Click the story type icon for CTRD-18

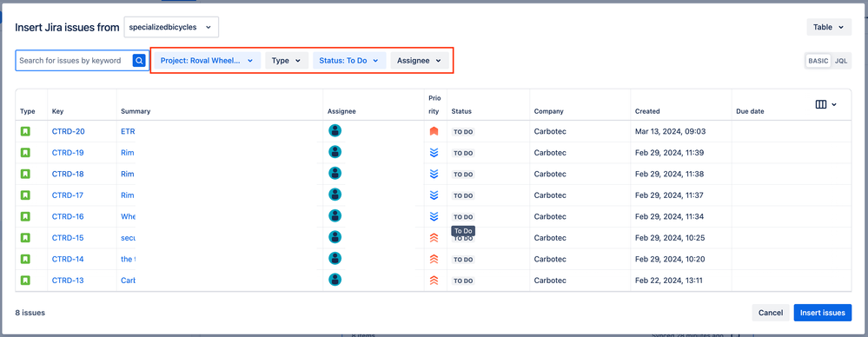click(x=25, y=174)
